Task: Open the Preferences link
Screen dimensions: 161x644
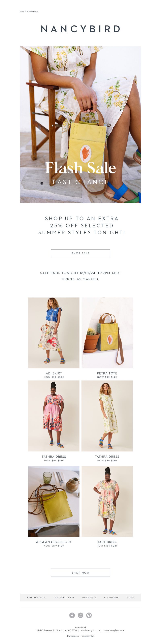Action: click(x=73, y=636)
